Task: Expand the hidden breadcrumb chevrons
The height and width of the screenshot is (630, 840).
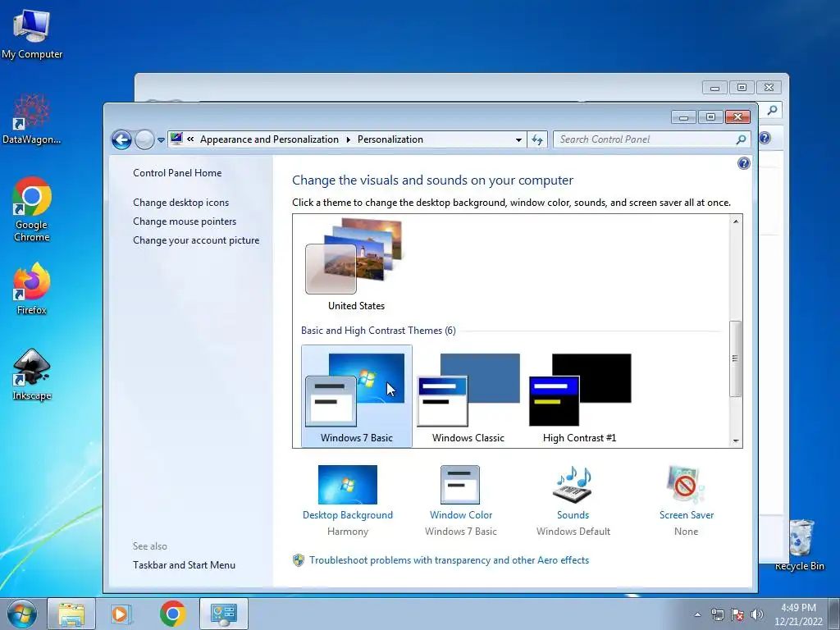Action: tap(190, 139)
